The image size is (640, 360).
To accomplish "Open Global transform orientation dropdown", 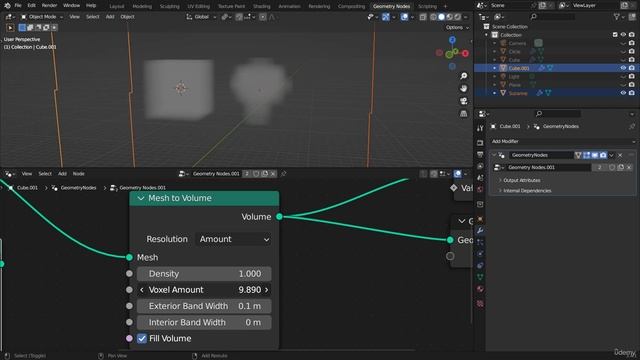I will pos(201,17).
